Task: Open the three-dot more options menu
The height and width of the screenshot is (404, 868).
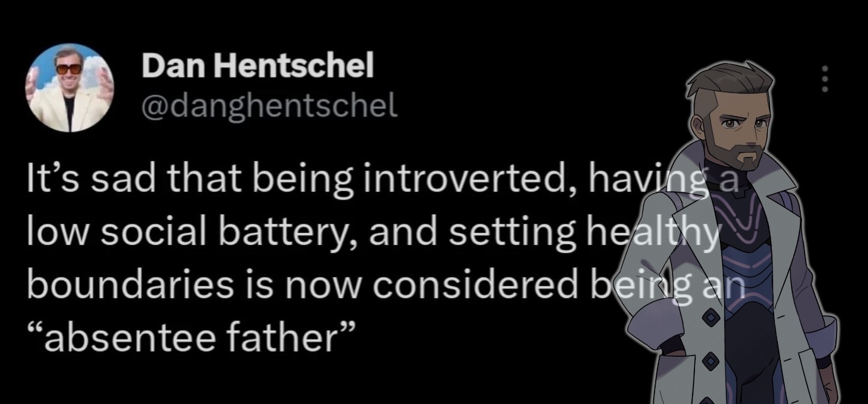Action: click(824, 79)
